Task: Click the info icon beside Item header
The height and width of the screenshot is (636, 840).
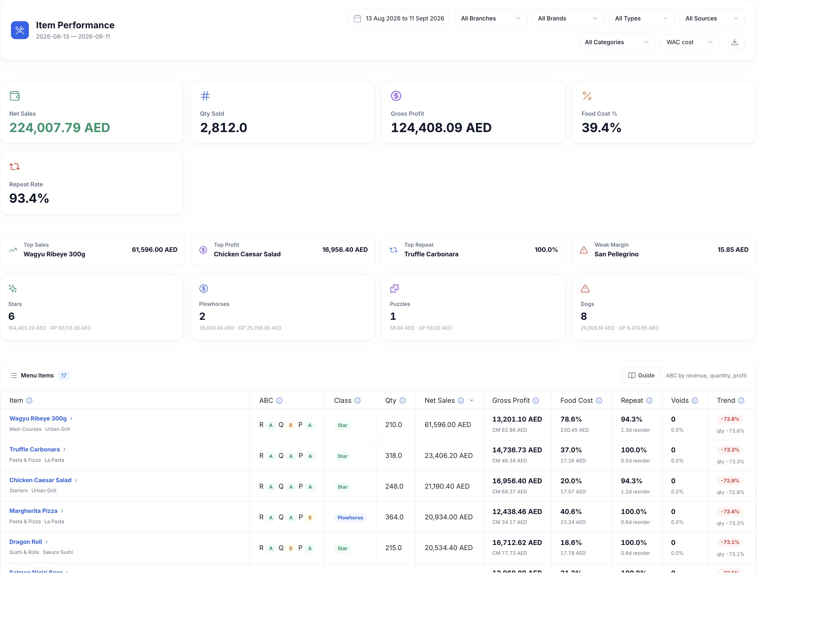Action: pos(29,401)
